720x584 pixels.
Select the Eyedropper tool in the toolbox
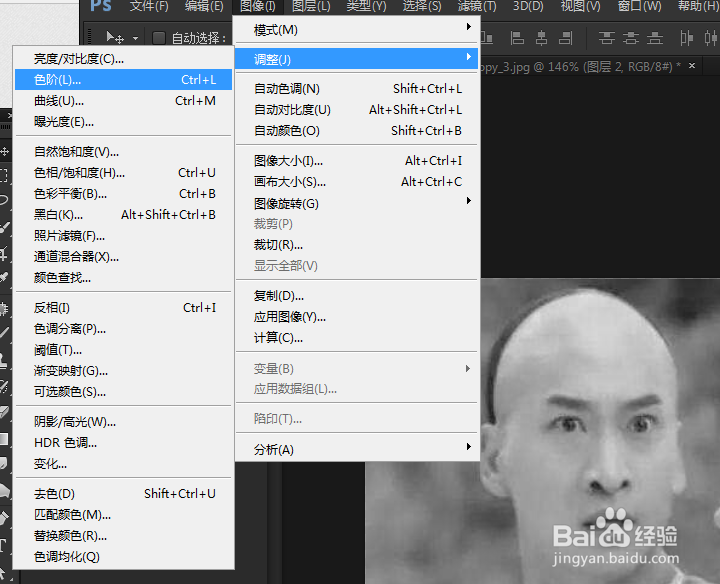click(x=4, y=277)
